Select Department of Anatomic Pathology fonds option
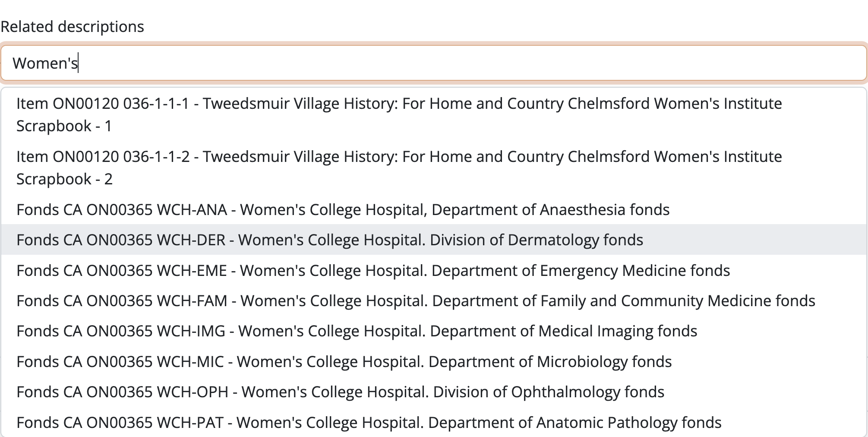Viewport: 868px width, 437px height. tap(369, 422)
